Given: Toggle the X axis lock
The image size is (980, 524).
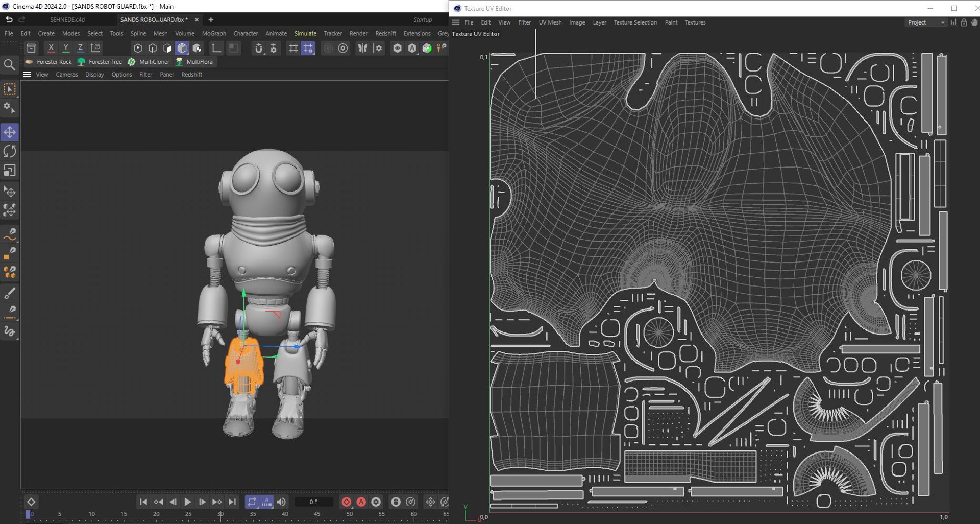Looking at the screenshot, I should pyautogui.click(x=51, y=48).
